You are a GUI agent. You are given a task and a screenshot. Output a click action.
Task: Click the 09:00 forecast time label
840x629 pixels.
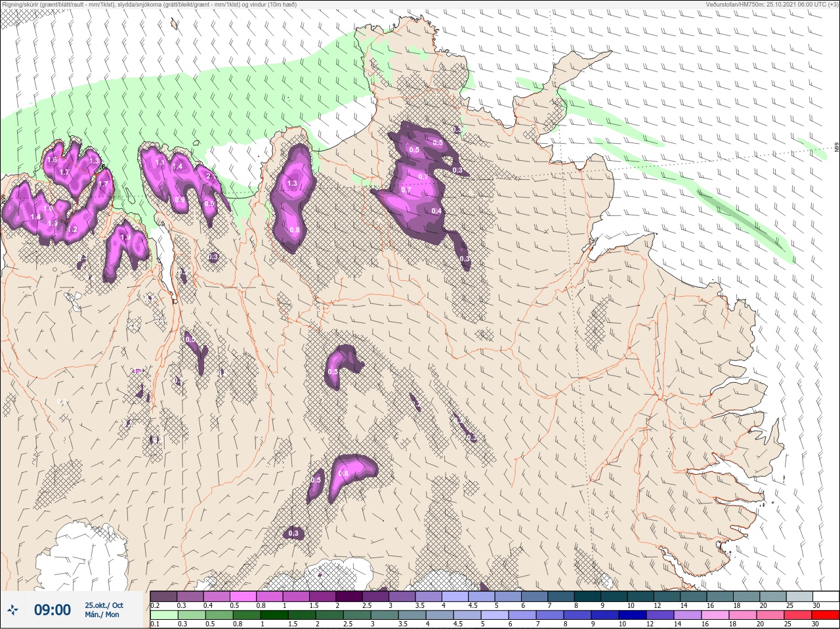tap(52, 610)
